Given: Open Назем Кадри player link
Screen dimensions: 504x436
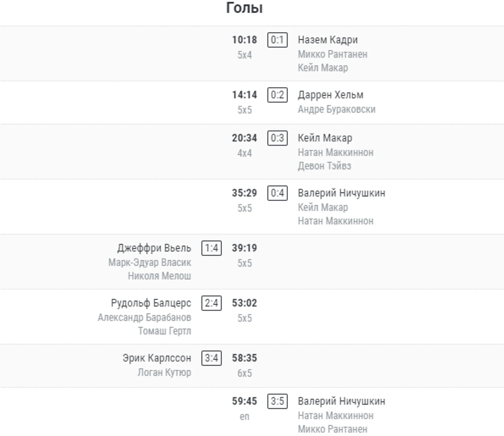Looking at the screenshot, I should tap(328, 40).
